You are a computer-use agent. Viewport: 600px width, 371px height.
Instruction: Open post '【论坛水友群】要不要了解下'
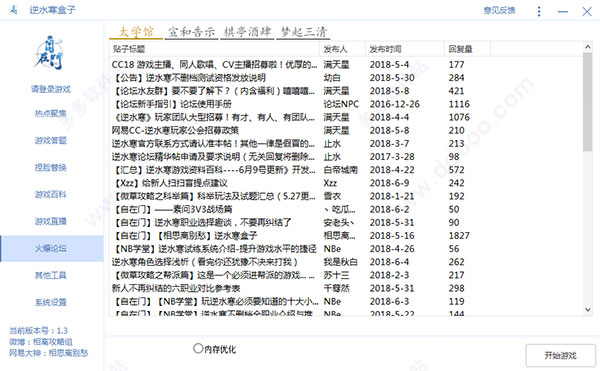click(214, 91)
